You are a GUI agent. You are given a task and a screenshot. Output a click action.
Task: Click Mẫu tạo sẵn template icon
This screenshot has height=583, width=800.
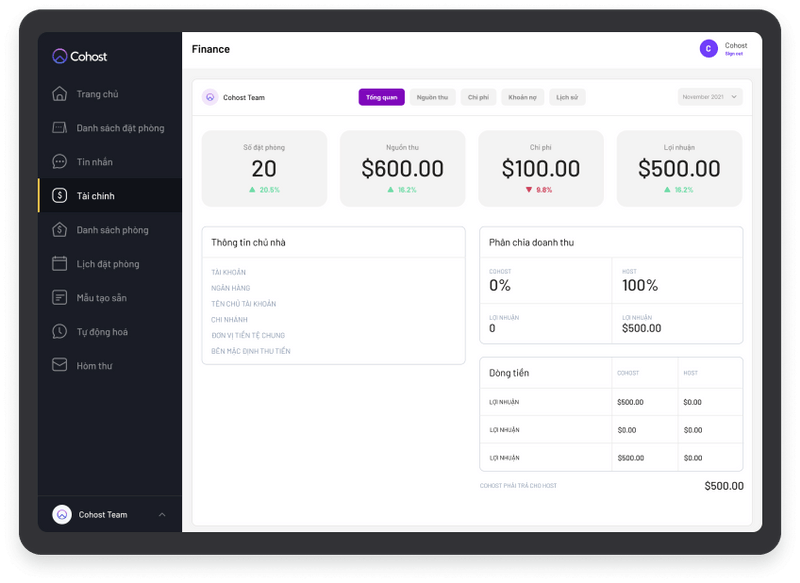point(60,297)
